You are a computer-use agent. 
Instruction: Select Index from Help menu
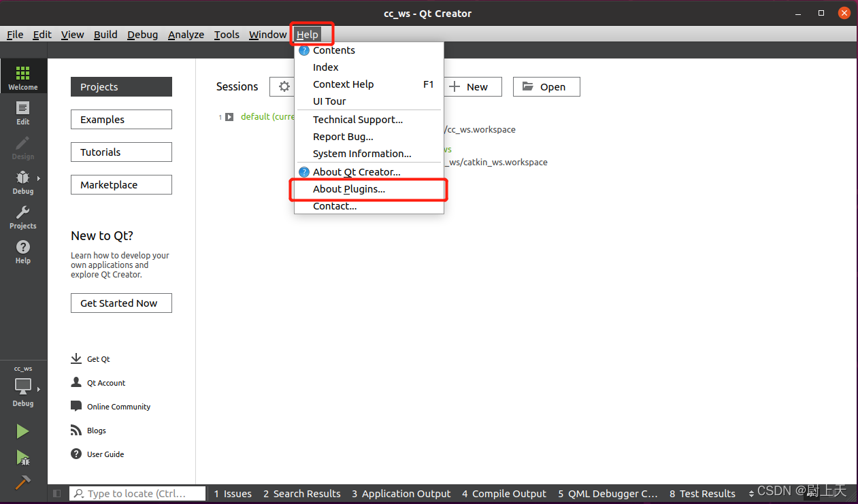coord(369,67)
